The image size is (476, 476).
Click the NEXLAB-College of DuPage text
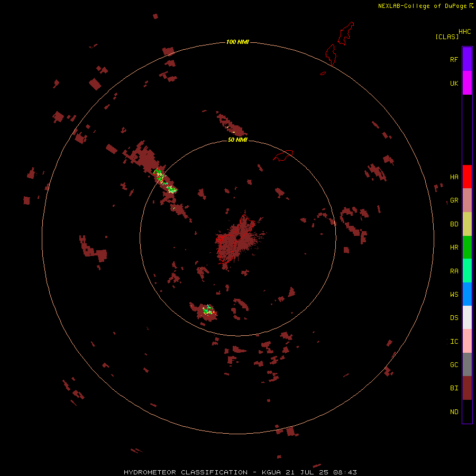(x=422, y=6)
